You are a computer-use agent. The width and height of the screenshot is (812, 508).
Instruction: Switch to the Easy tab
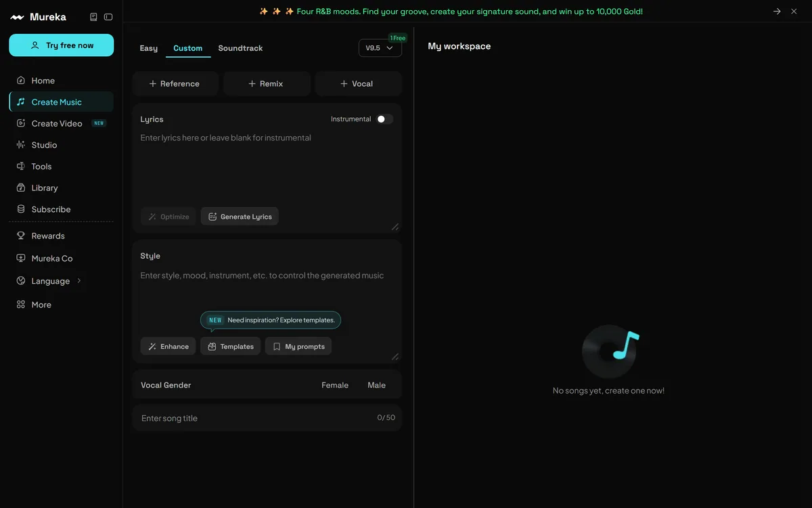[x=149, y=48]
